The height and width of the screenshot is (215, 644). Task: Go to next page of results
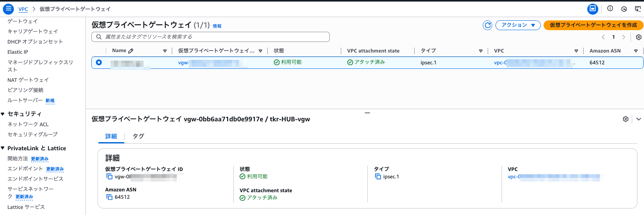click(x=624, y=37)
